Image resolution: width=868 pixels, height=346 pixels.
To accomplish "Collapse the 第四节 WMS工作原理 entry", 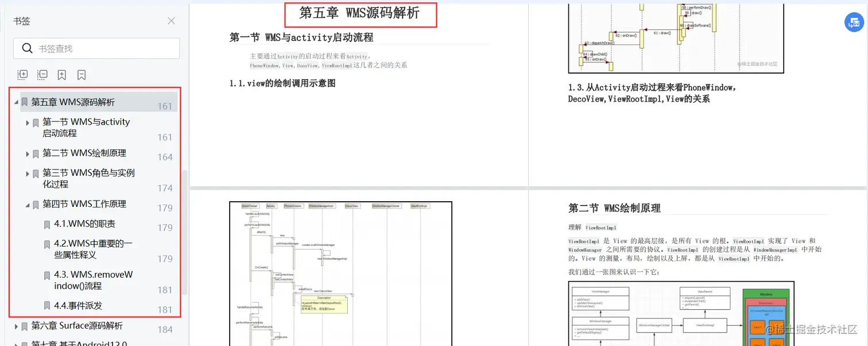I will click(27, 204).
